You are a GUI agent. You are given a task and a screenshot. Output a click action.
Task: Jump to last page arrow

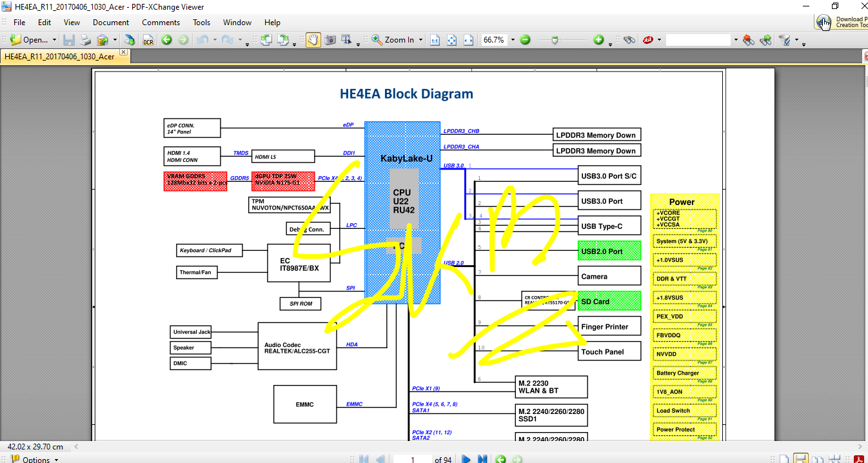click(482, 459)
